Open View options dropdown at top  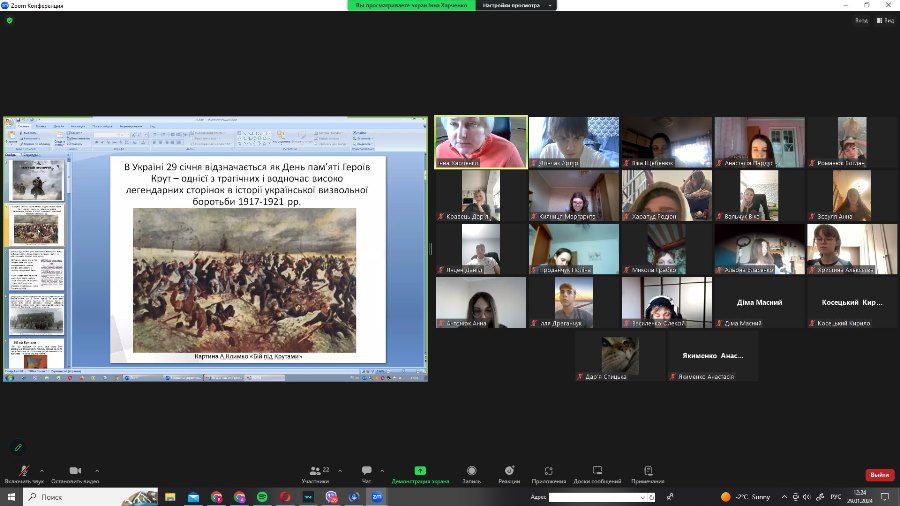coord(516,5)
